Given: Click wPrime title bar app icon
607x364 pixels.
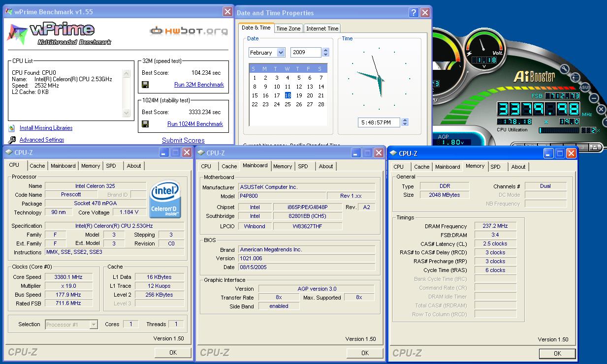Looking at the screenshot, I should click(9, 12).
